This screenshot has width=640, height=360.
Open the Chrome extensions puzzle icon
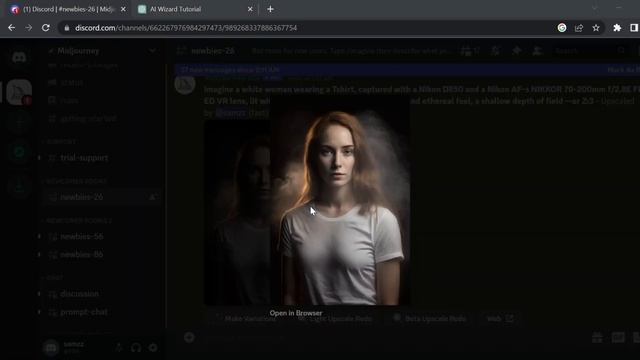(617, 28)
